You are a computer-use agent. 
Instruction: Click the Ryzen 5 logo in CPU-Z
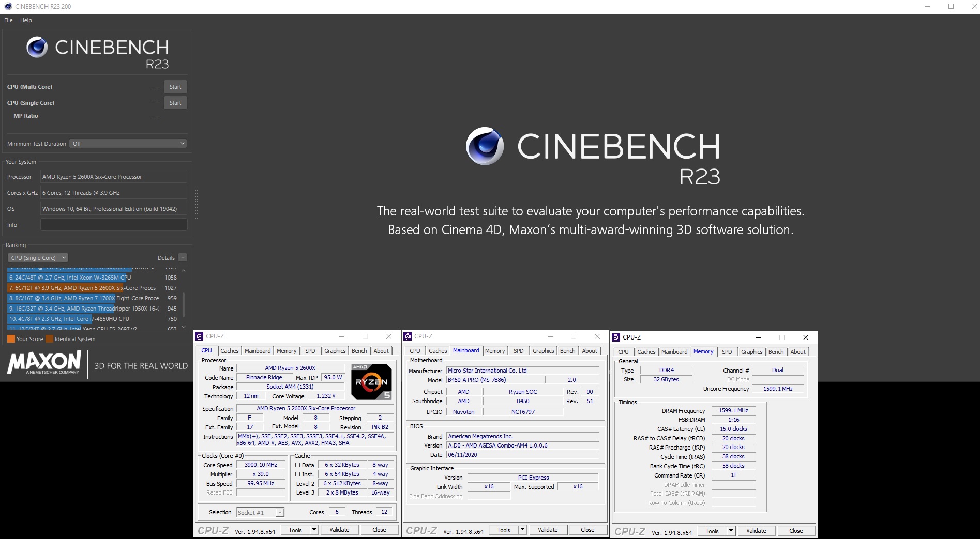(x=371, y=382)
